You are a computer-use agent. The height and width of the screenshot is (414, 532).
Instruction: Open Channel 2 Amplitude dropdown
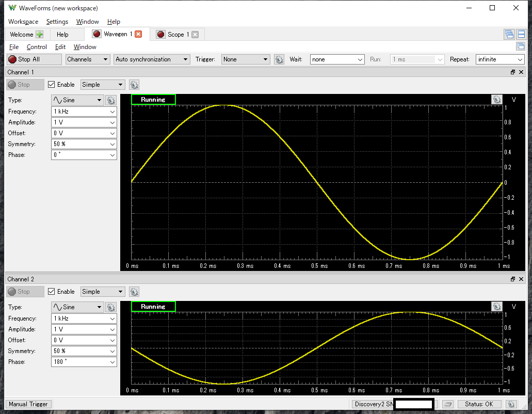(84, 329)
